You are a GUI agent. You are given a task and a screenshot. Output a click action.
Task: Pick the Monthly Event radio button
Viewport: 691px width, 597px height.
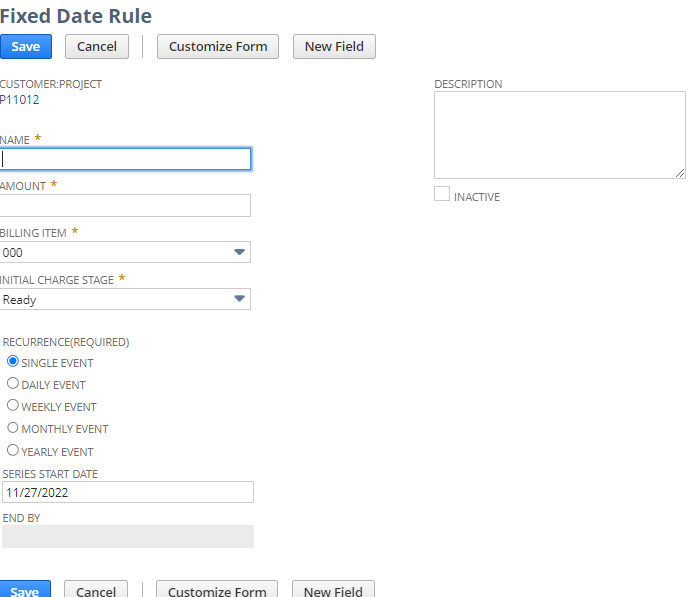(13, 428)
